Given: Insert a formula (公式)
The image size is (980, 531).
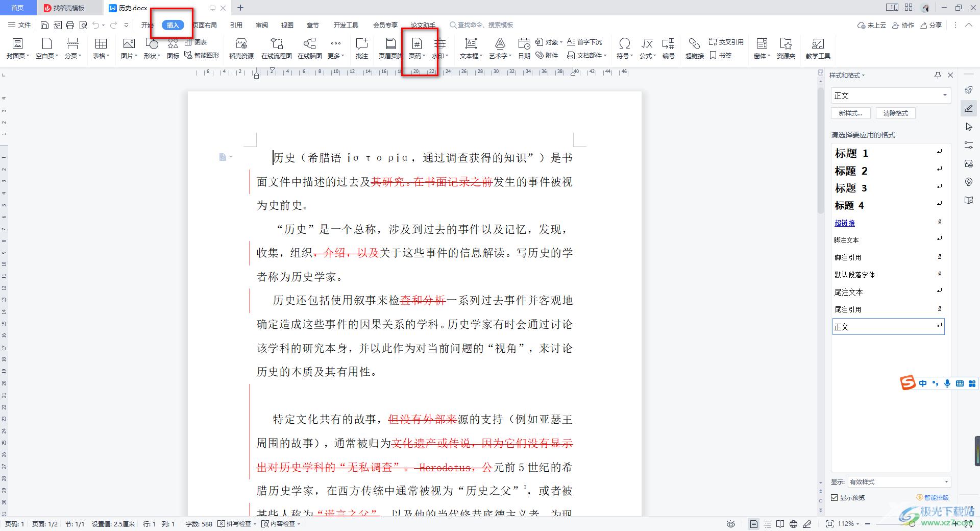Looking at the screenshot, I should [x=648, y=49].
